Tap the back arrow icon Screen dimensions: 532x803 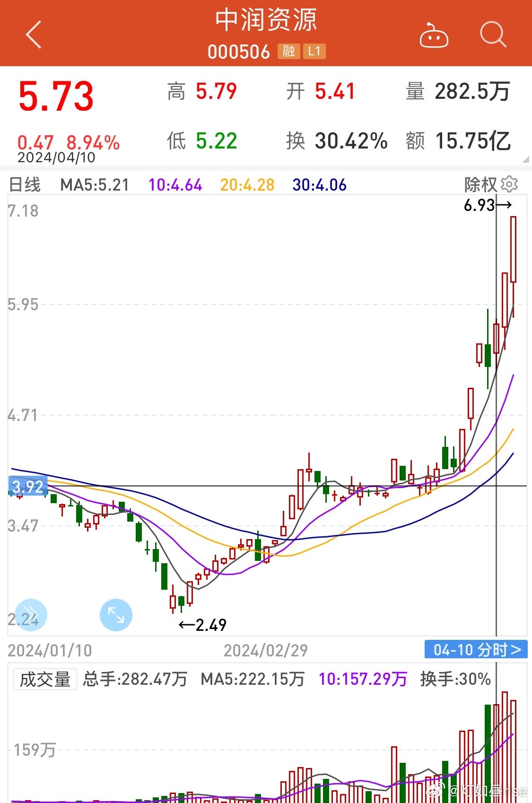point(34,35)
